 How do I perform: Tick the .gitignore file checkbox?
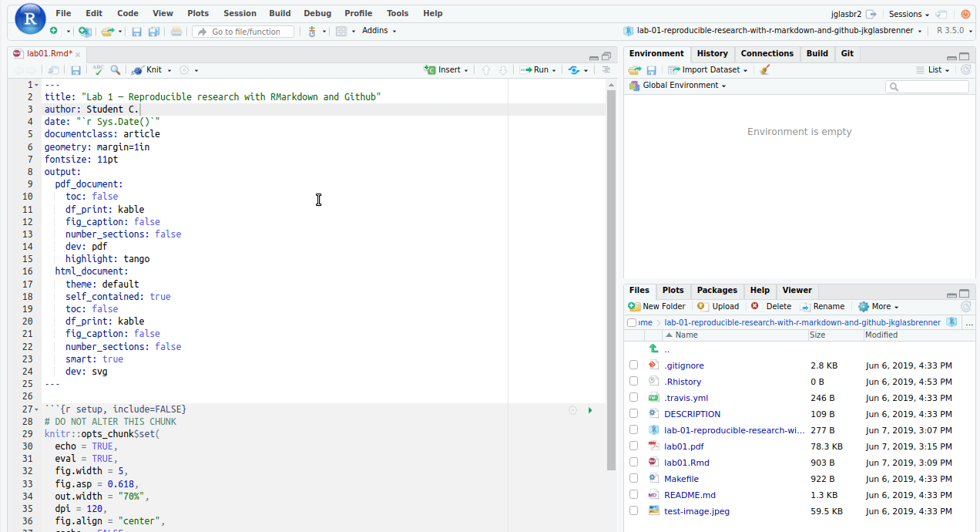[633, 365]
